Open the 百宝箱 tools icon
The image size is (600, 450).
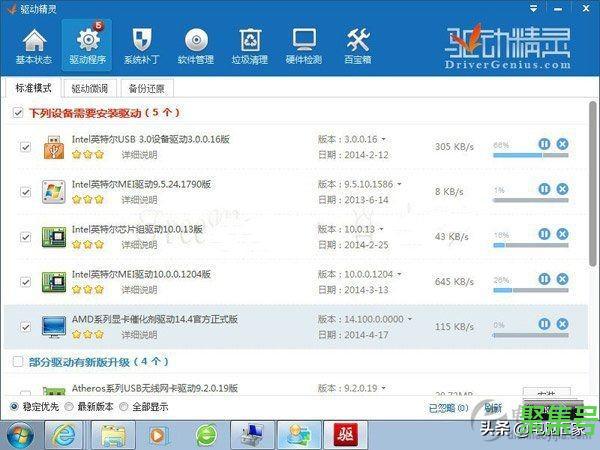pyautogui.click(x=357, y=47)
